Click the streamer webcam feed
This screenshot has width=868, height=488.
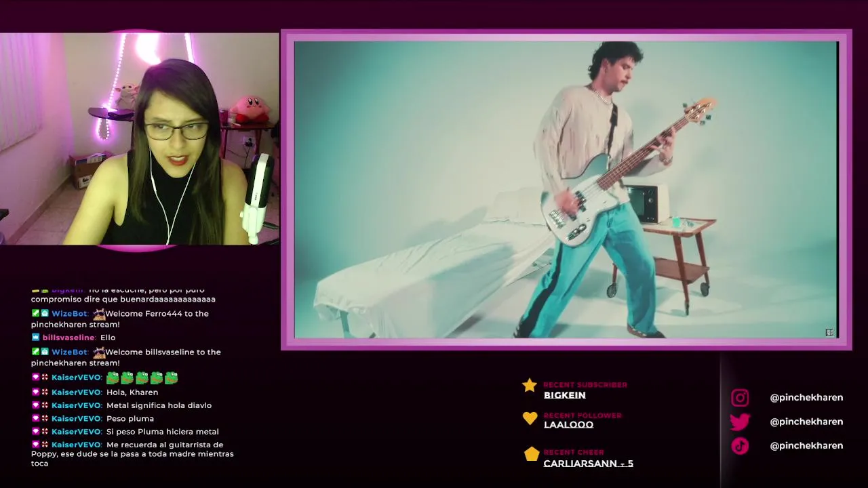139,139
